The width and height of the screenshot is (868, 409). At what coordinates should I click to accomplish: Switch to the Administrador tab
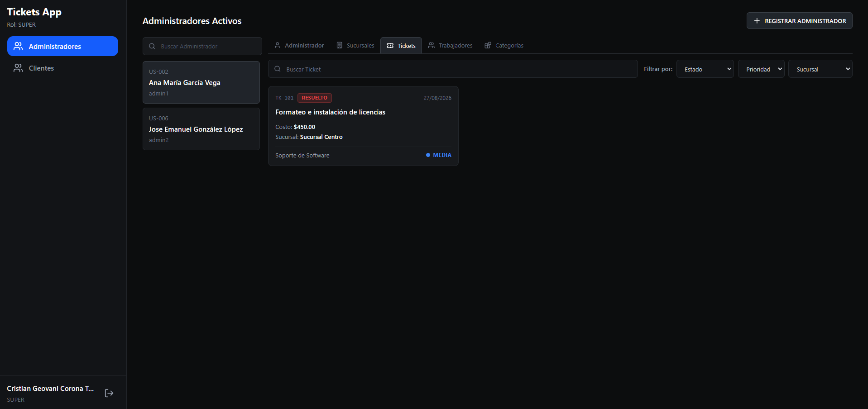point(299,45)
